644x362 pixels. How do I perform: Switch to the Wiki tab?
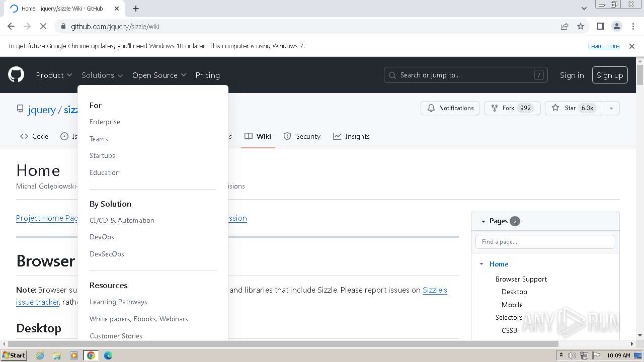tap(258, 136)
